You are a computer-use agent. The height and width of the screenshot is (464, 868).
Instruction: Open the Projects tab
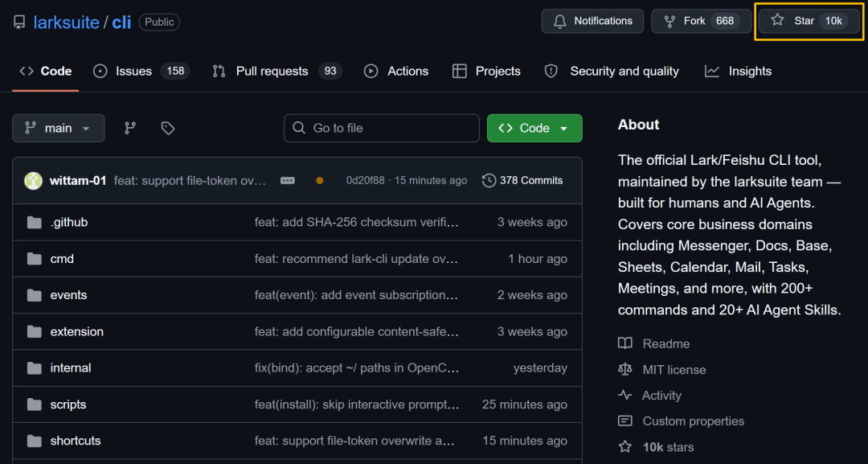[x=486, y=71]
